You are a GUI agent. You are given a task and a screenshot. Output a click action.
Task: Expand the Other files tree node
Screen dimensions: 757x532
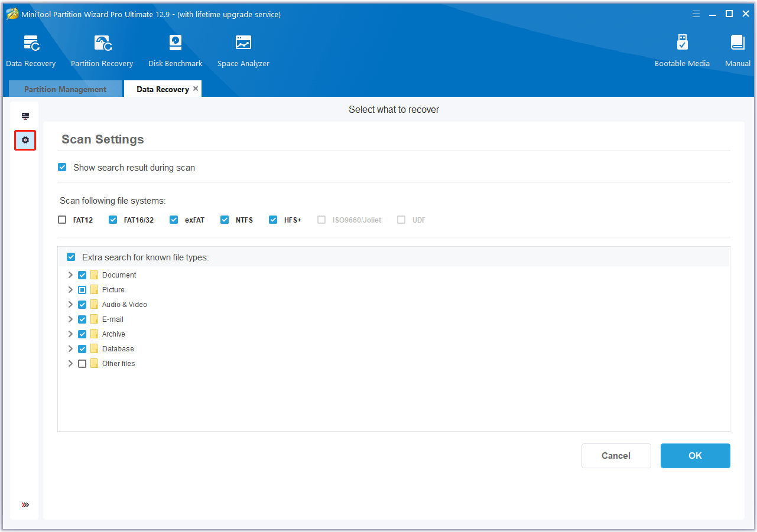click(70, 364)
